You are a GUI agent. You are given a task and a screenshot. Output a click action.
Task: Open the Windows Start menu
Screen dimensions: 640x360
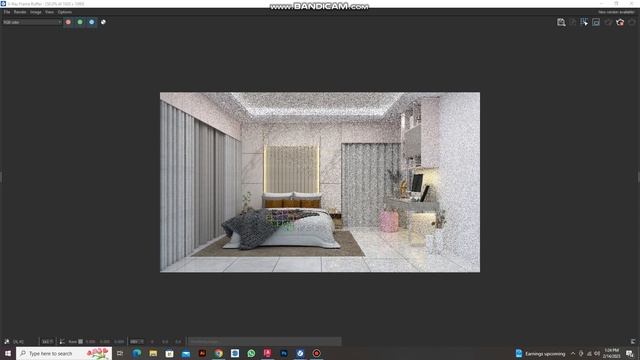point(8,353)
